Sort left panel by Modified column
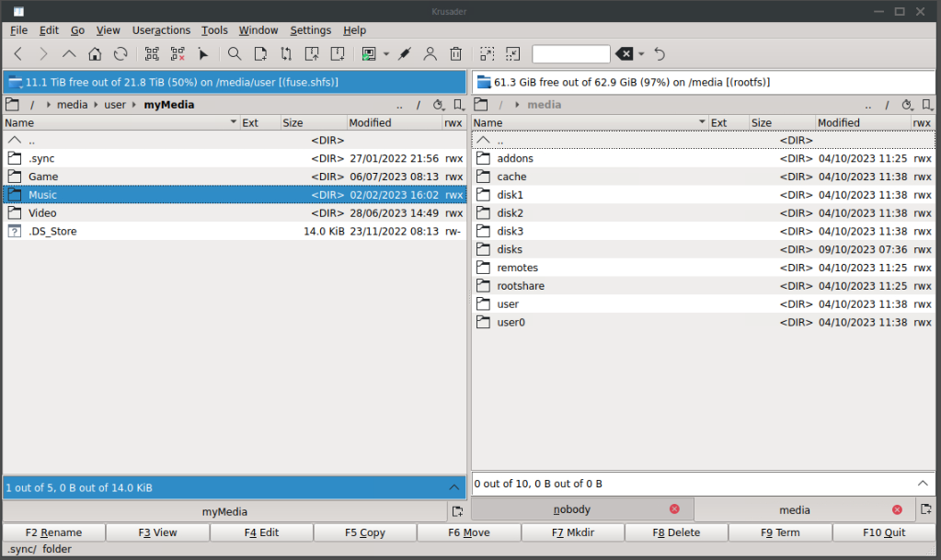941x560 pixels. coord(370,122)
